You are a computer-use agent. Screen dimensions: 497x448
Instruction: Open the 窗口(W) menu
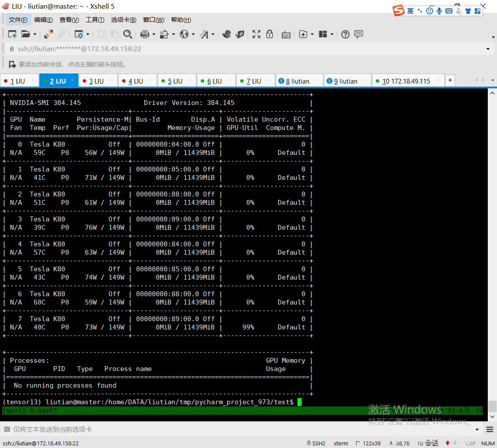pos(154,20)
